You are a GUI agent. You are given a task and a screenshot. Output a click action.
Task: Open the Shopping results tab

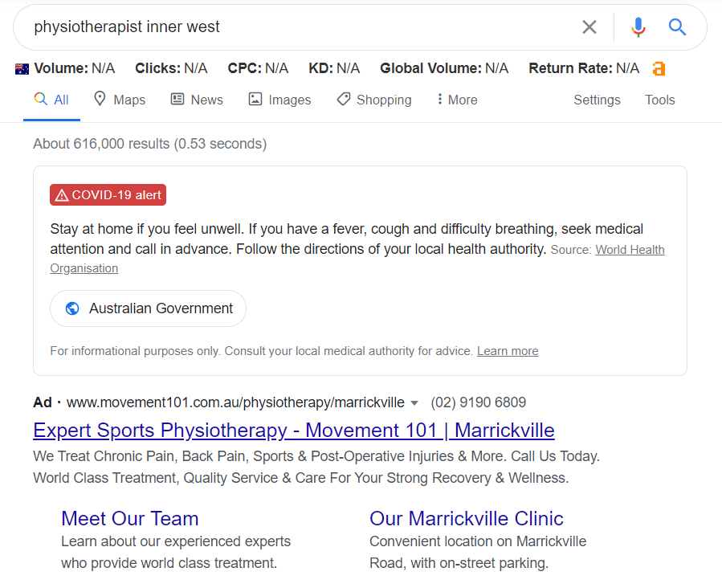[x=373, y=100]
